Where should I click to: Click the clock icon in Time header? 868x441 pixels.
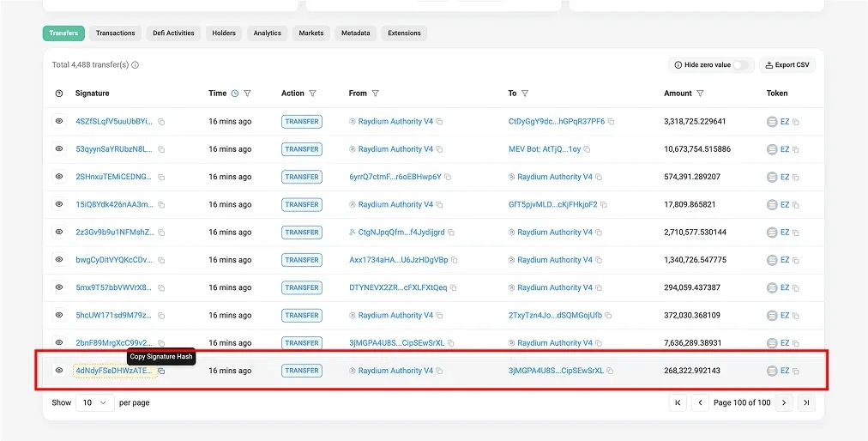pos(235,93)
